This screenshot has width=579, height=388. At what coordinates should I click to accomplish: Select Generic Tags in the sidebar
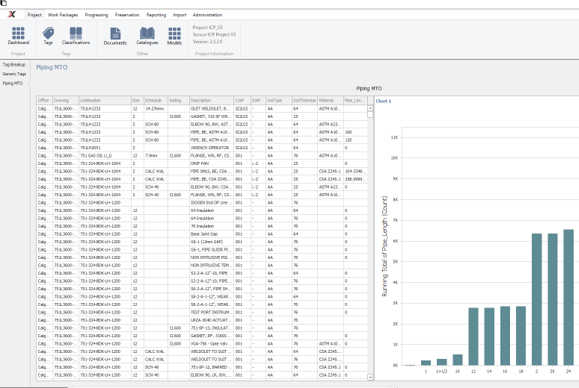14,74
